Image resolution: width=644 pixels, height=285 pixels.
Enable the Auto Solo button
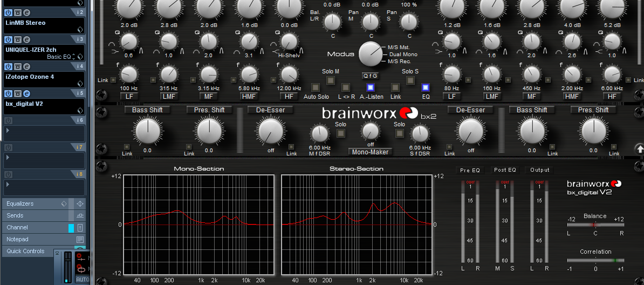pos(316,87)
